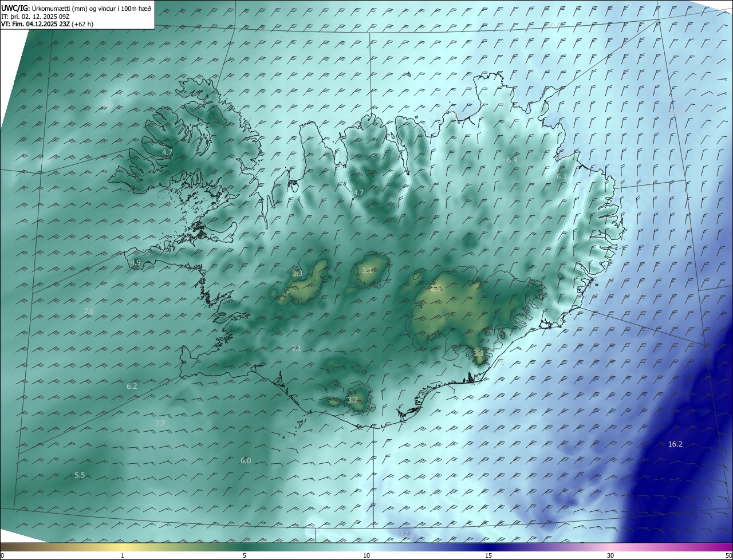Click the 3.3 value on the glacier
This screenshot has width=733, height=560.
click(x=297, y=273)
